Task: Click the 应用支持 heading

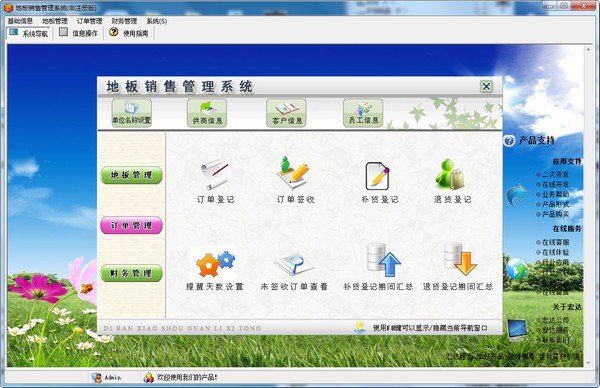Action: click(567, 161)
